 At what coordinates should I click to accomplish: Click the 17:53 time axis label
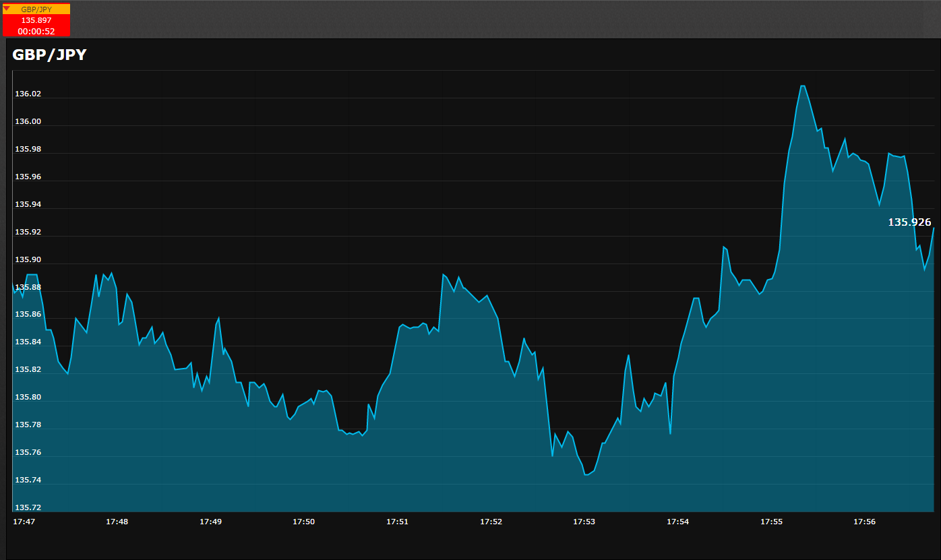(x=584, y=522)
